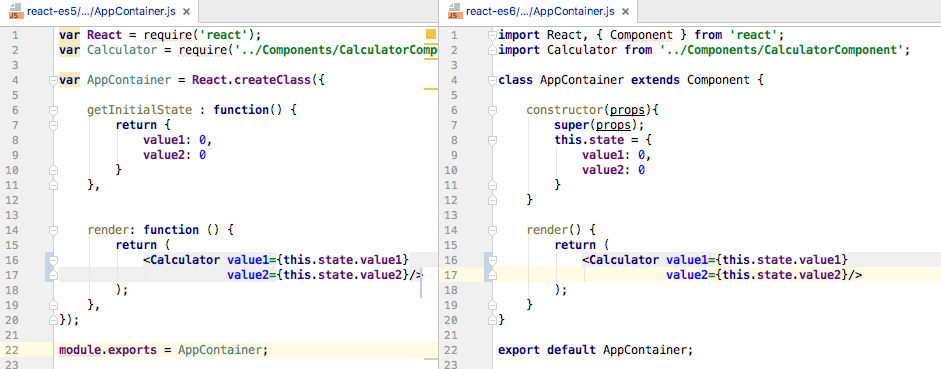
Task: Click 'extends Component' in ES6 editor
Action: coord(690,80)
